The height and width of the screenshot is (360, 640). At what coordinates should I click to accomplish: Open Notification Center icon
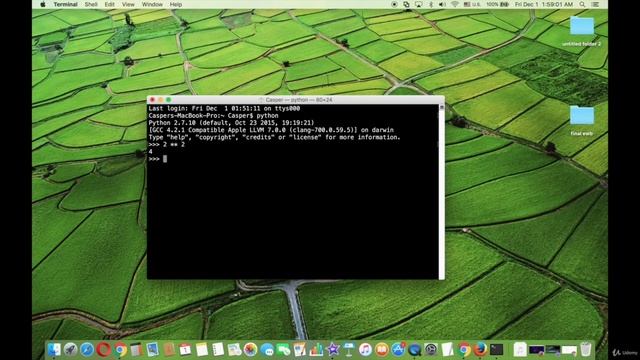[x=596, y=4]
